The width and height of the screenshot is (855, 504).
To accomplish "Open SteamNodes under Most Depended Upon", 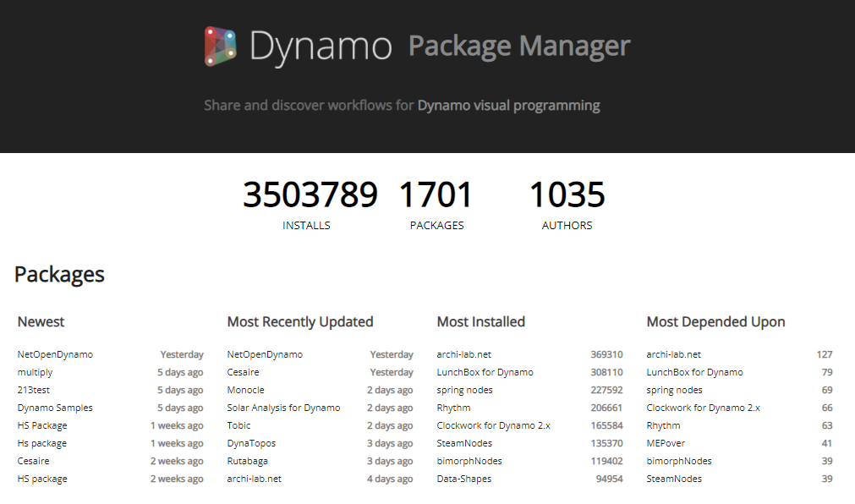I will coord(675,479).
